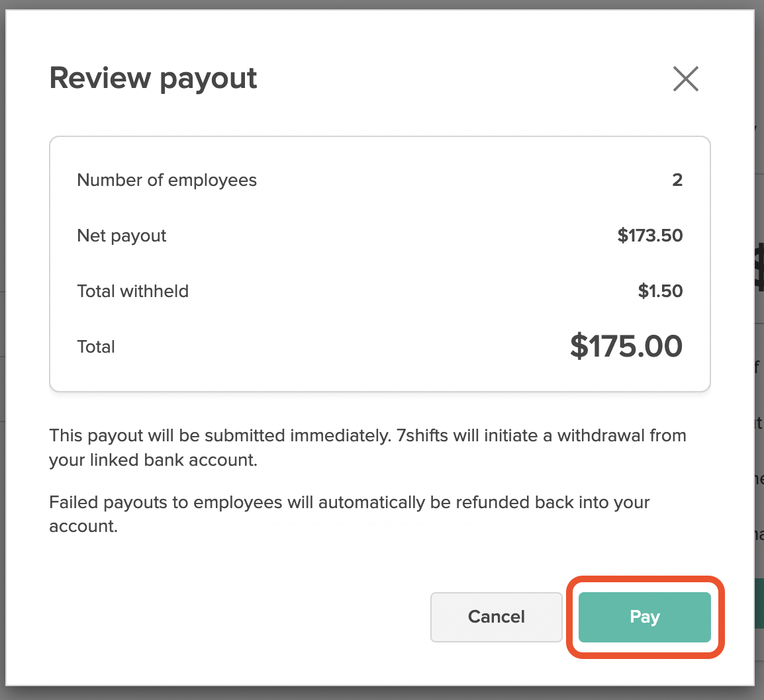This screenshot has width=764, height=700.
Task: Select the Review payout heading
Action: pos(153,78)
